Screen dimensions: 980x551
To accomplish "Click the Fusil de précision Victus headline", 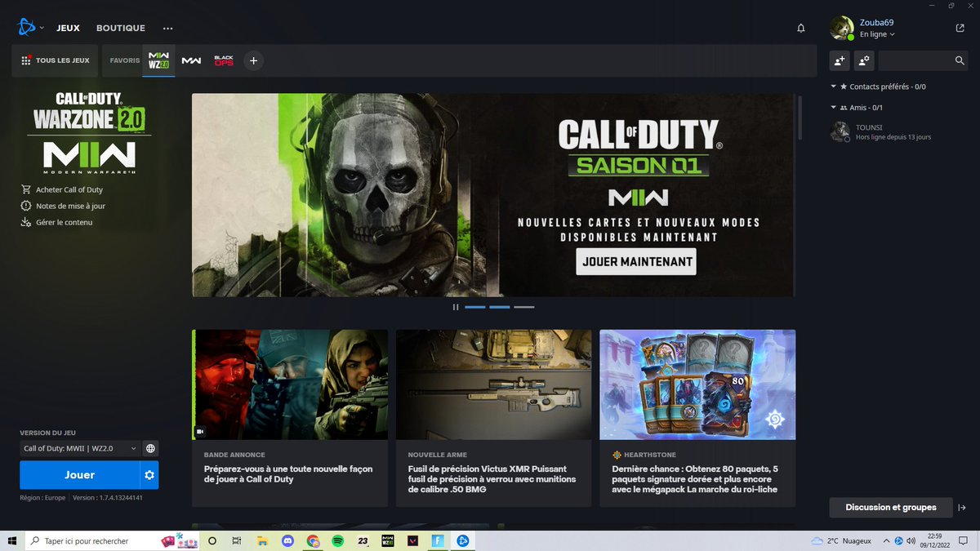I will pos(492,479).
